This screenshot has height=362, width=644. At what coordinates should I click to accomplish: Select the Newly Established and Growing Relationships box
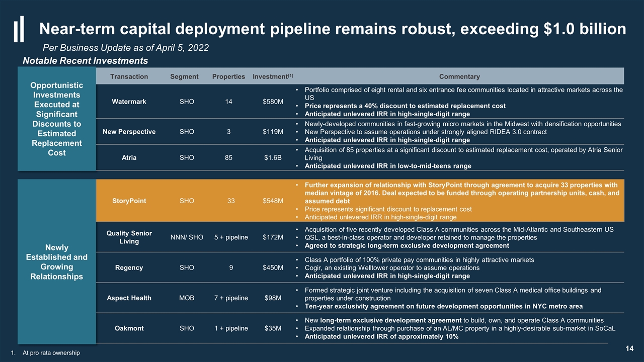(x=57, y=261)
